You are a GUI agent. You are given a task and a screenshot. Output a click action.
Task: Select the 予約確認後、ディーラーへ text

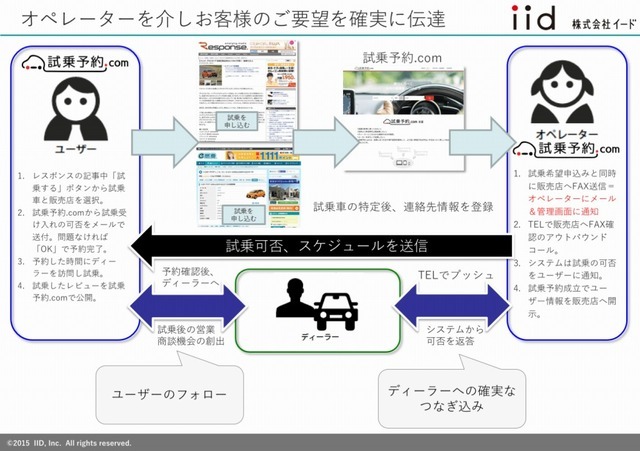190,277
